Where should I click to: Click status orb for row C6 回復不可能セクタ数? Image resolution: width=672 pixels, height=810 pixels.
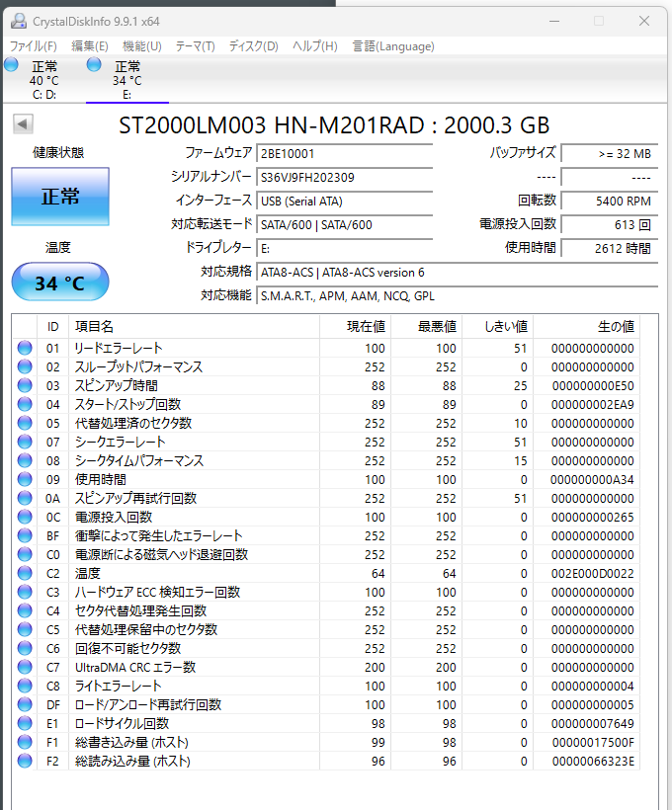pos(25,648)
